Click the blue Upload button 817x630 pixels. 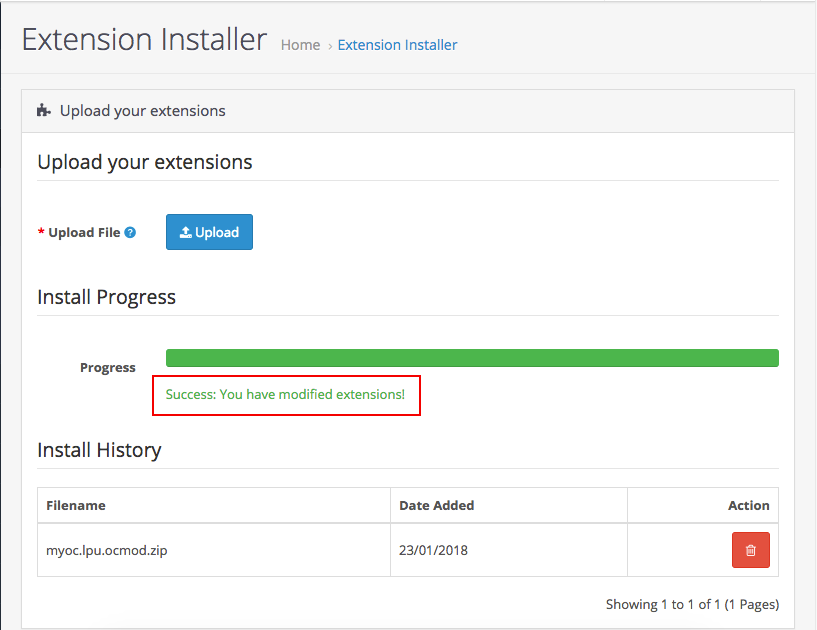tap(209, 232)
